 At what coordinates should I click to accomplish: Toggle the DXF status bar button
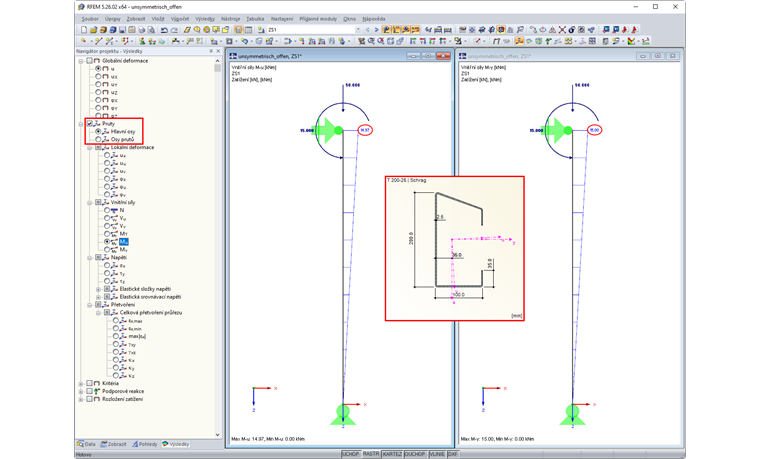(x=453, y=454)
